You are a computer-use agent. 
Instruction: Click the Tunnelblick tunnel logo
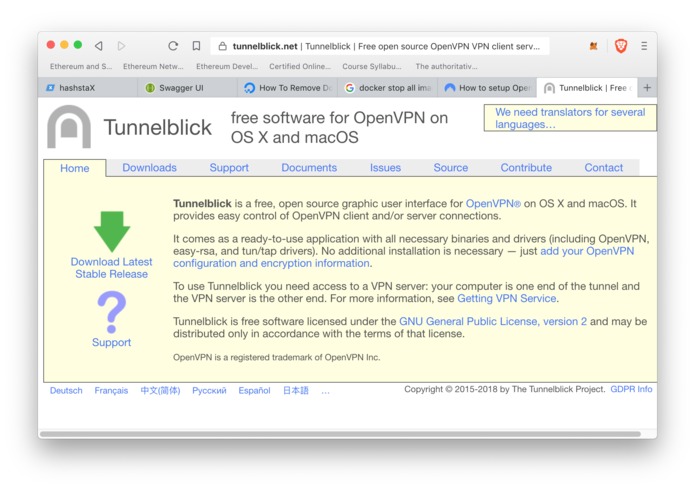tap(69, 127)
